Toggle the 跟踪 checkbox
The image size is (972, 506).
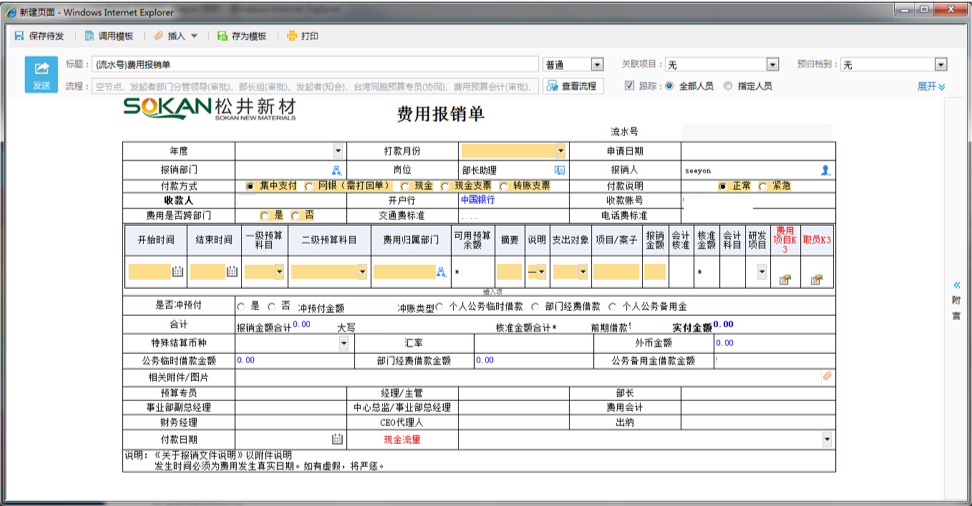click(x=629, y=86)
